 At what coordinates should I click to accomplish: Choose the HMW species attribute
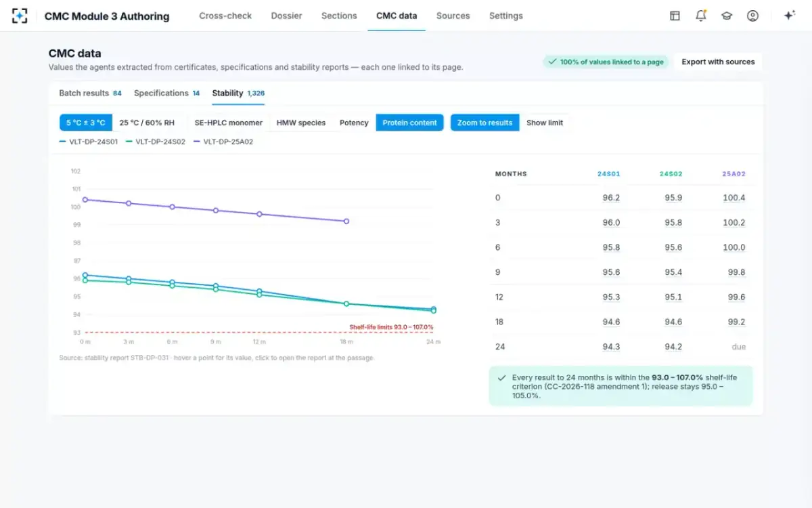[301, 123]
